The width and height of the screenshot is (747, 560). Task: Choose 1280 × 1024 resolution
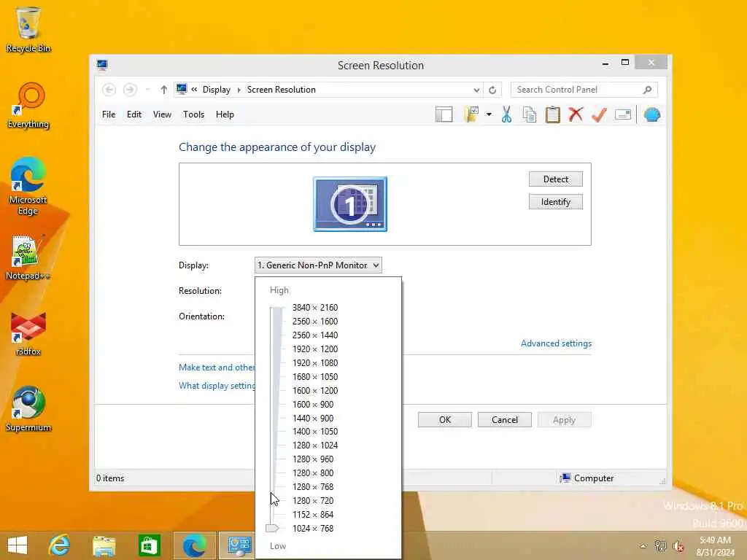pyautogui.click(x=315, y=446)
